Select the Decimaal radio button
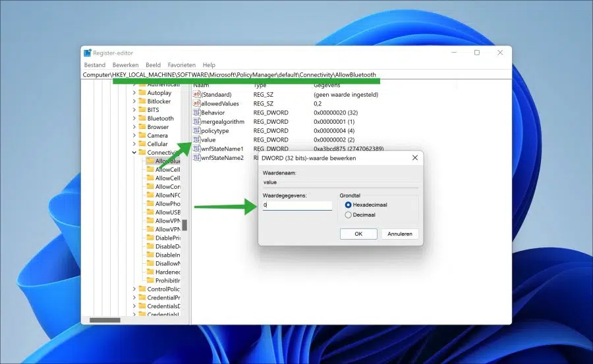Viewport: 593px width, 364px height. 349,215
